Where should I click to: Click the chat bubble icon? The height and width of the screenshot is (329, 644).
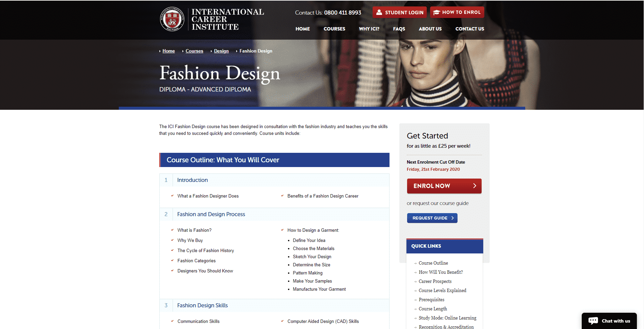pyautogui.click(x=593, y=321)
